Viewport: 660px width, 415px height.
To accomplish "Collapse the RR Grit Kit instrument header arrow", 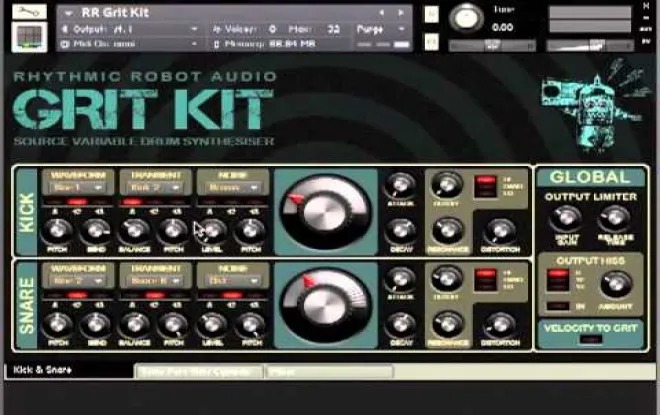I will 68,13.
